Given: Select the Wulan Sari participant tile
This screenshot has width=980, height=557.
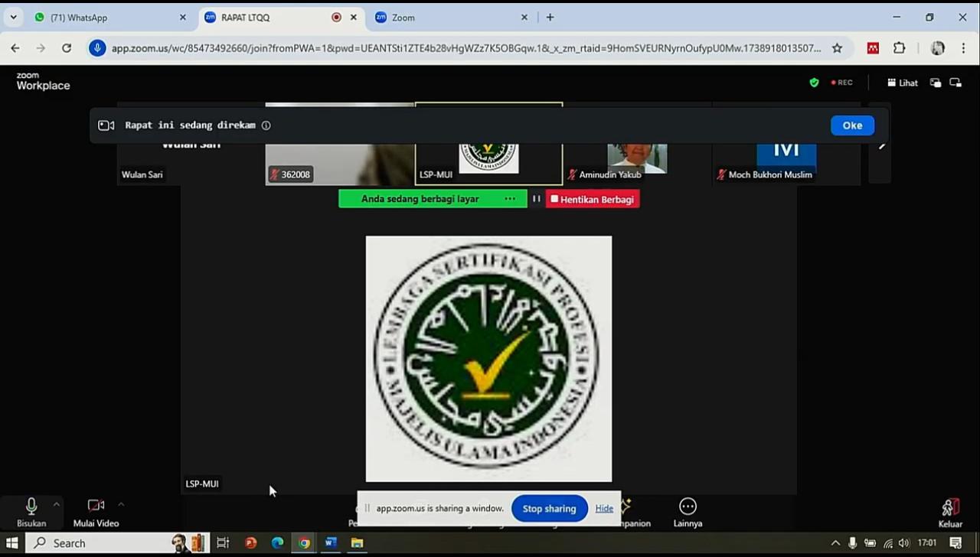Looking at the screenshot, I should tap(191, 145).
